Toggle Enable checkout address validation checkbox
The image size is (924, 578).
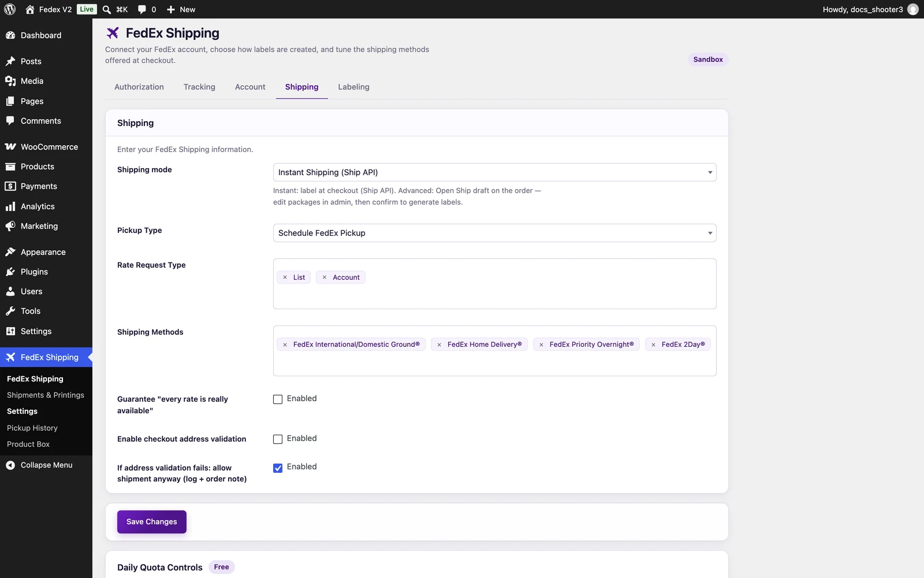(x=278, y=439)
